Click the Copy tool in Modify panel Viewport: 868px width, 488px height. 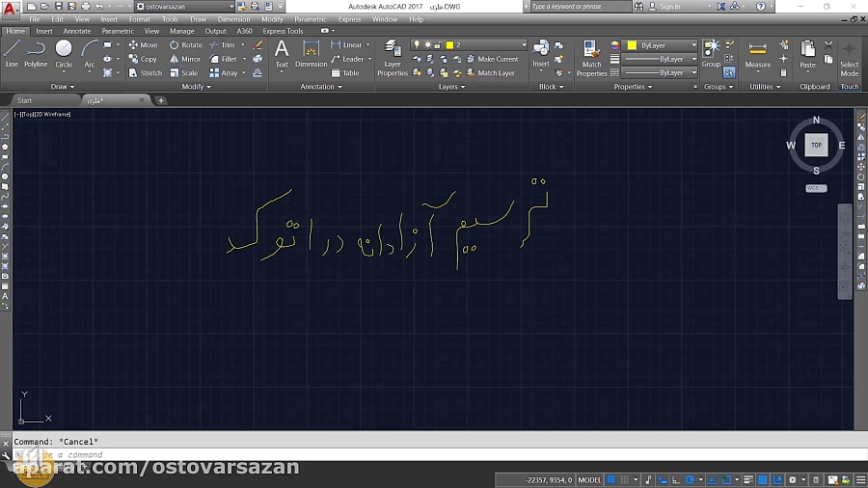pyautogui.click(x=143, y=59)
